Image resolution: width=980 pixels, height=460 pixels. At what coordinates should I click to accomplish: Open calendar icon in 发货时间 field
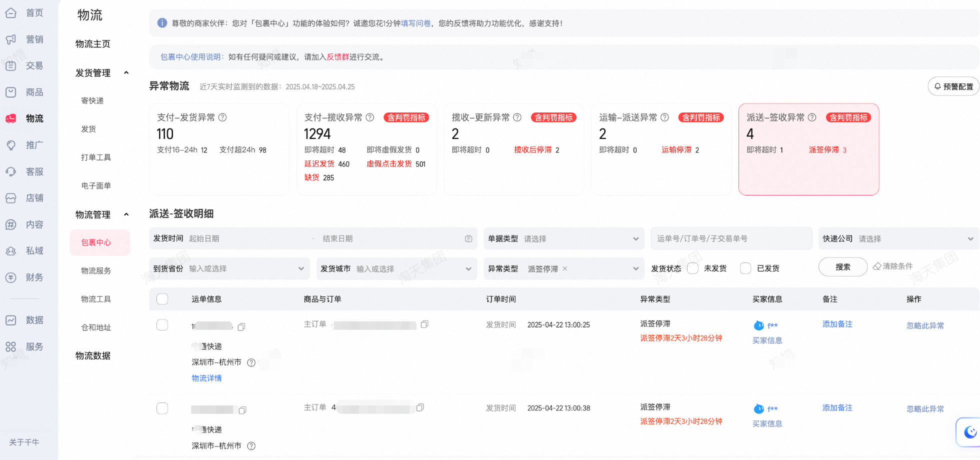tap(468, 239)
